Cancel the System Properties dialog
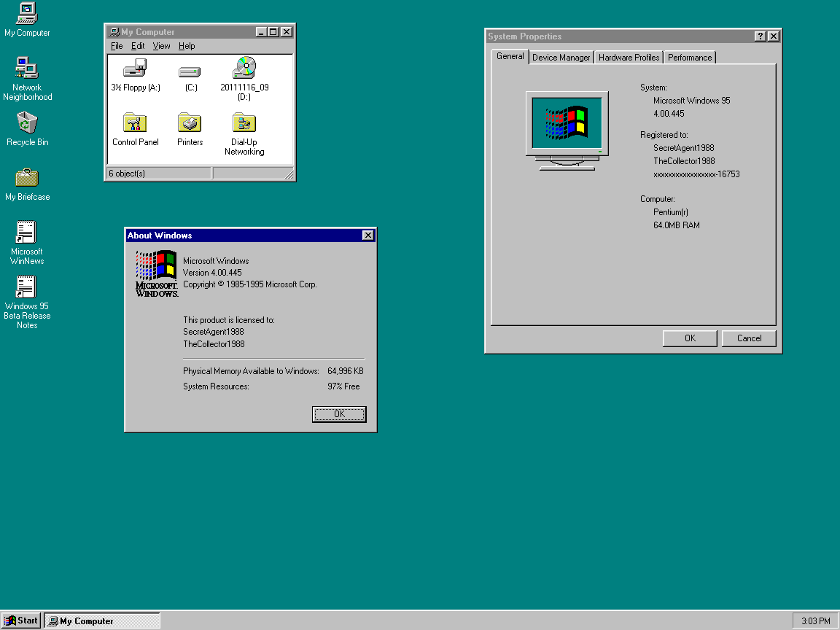840x630 pixels. [x=748, y=338]
